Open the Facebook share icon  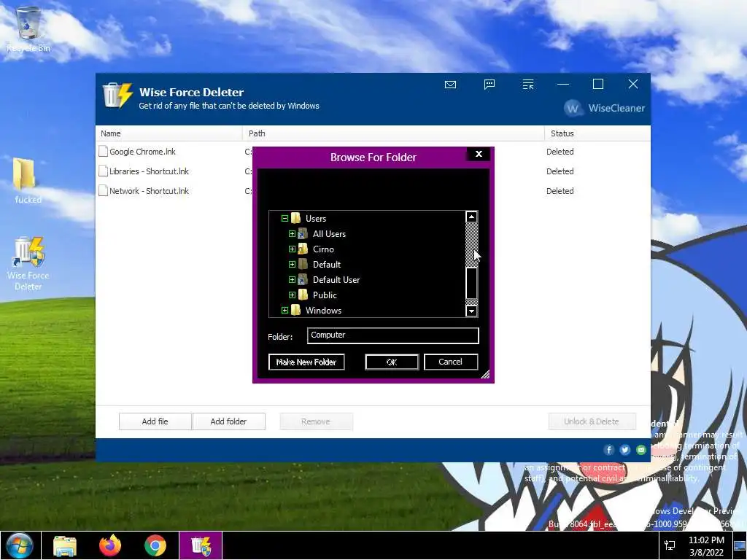(609, 450)
